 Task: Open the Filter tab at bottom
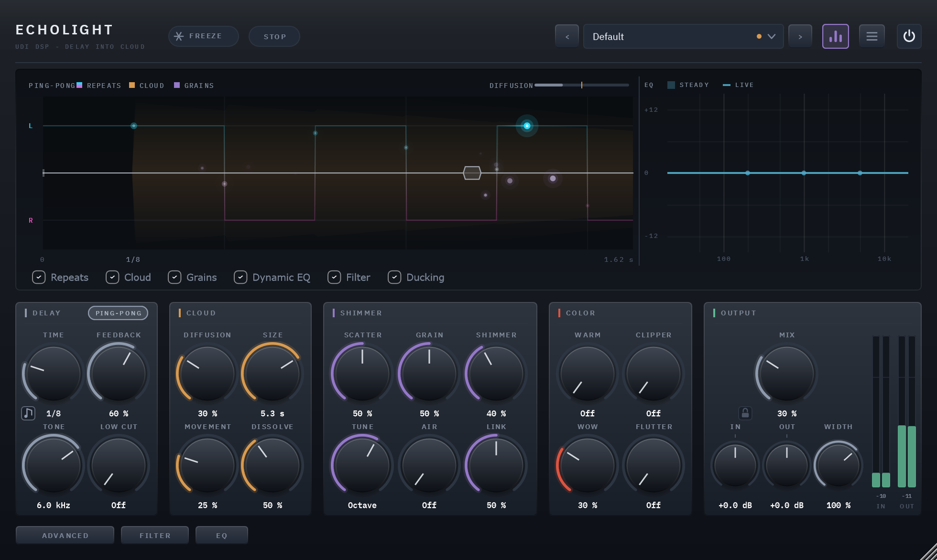point(155,535)
